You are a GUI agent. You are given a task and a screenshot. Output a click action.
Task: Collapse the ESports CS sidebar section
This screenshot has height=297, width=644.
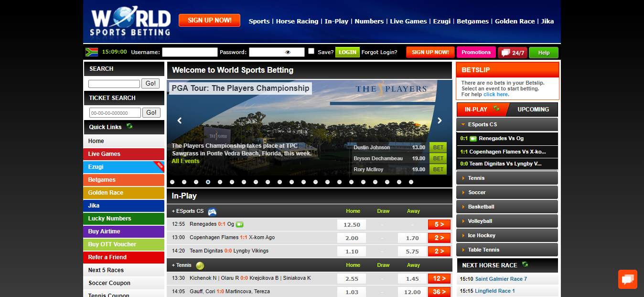tap(507, 124)
